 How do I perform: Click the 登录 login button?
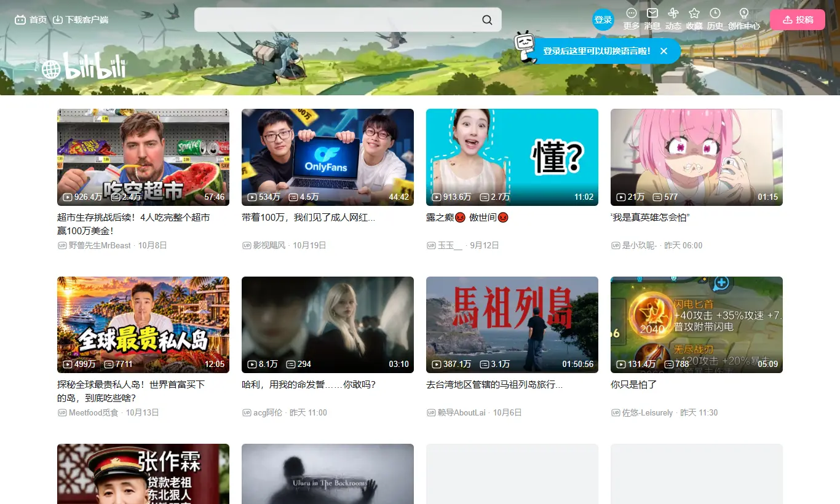603,20
